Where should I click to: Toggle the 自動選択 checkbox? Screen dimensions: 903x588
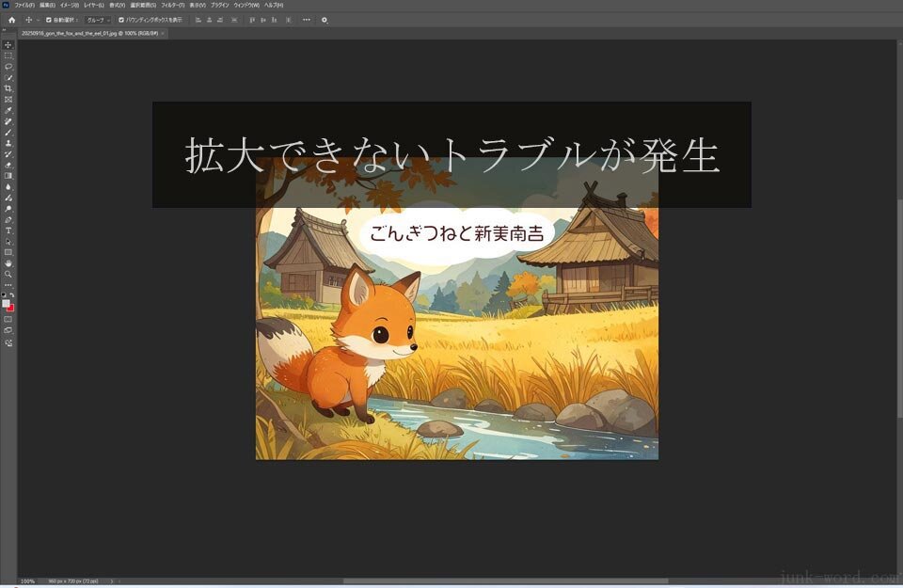[x=49, y=19]
